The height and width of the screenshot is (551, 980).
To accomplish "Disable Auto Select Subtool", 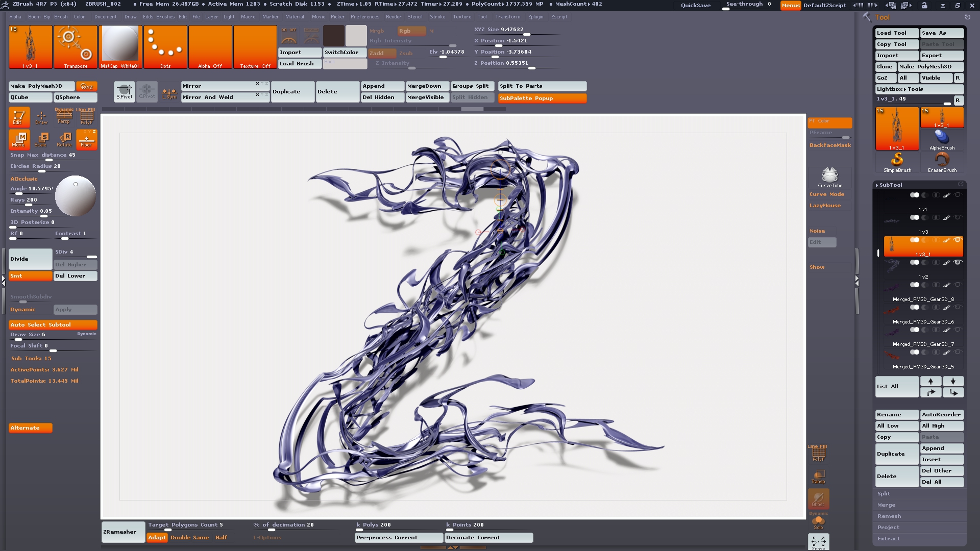I will tap(53, 325).
